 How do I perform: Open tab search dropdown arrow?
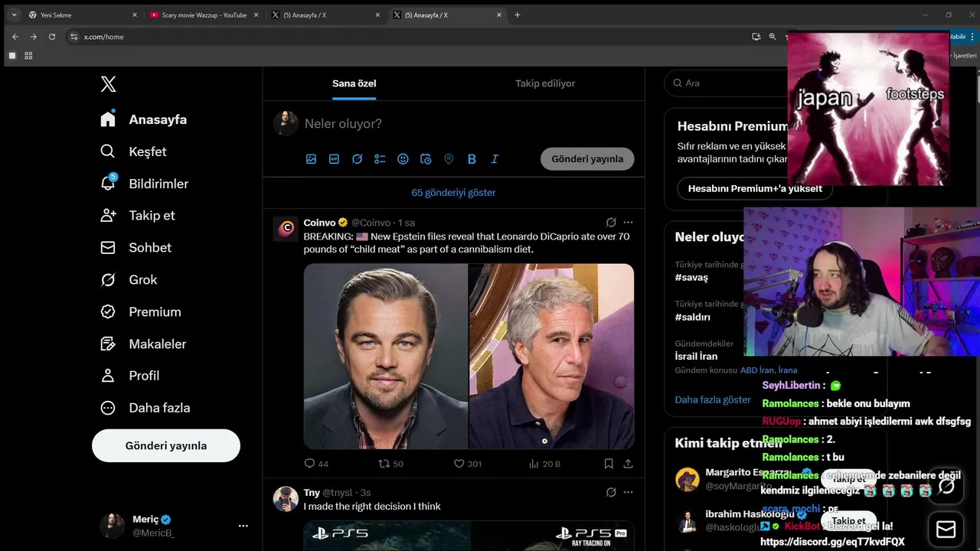click(14, 15)
